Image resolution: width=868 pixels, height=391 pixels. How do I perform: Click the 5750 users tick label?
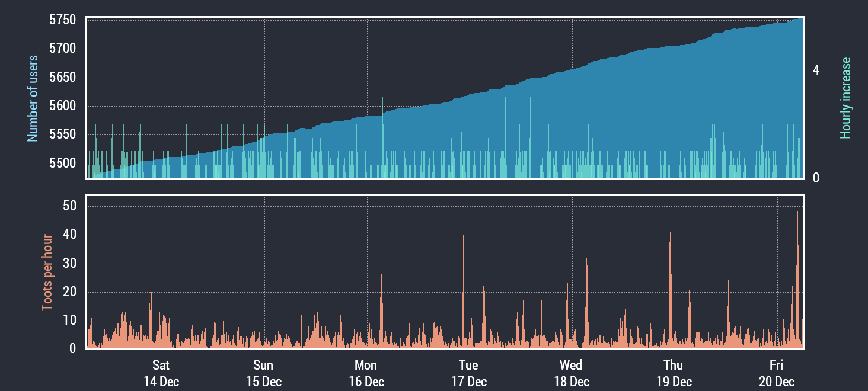pos(62,20)
